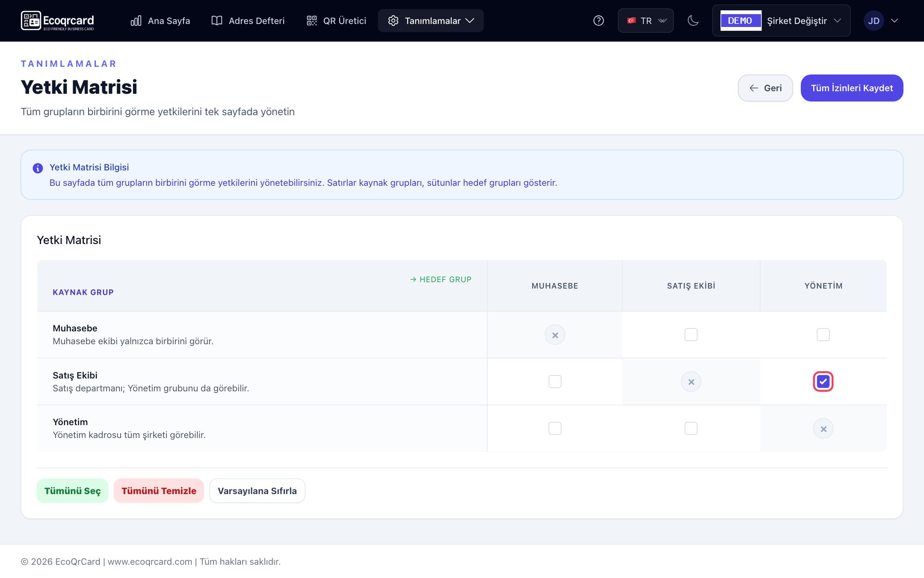Expand the Tanımlamalar dropdown menu
The image size is (924, 578).
(x=431, y=21)
